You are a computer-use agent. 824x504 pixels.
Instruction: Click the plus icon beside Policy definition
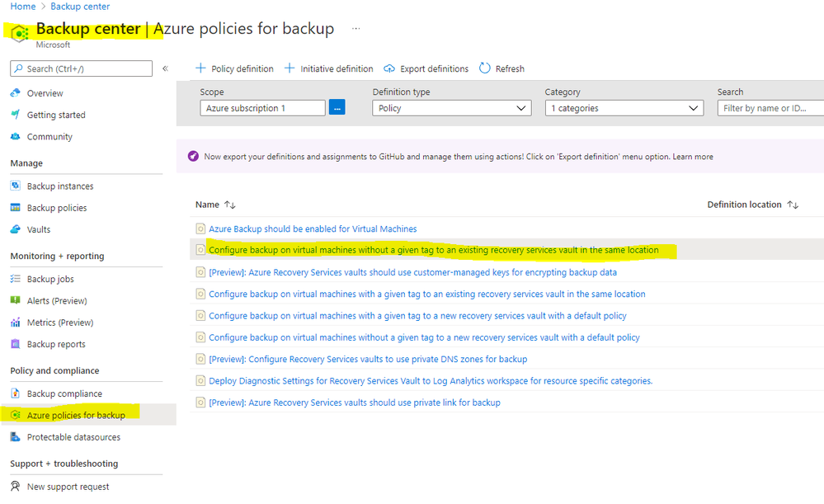200,68
